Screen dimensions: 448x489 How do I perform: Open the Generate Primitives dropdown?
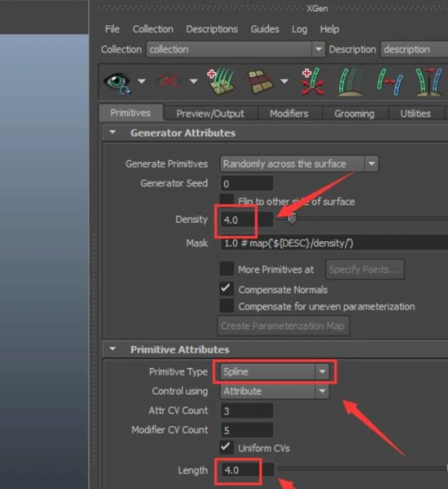coord(299,164)
